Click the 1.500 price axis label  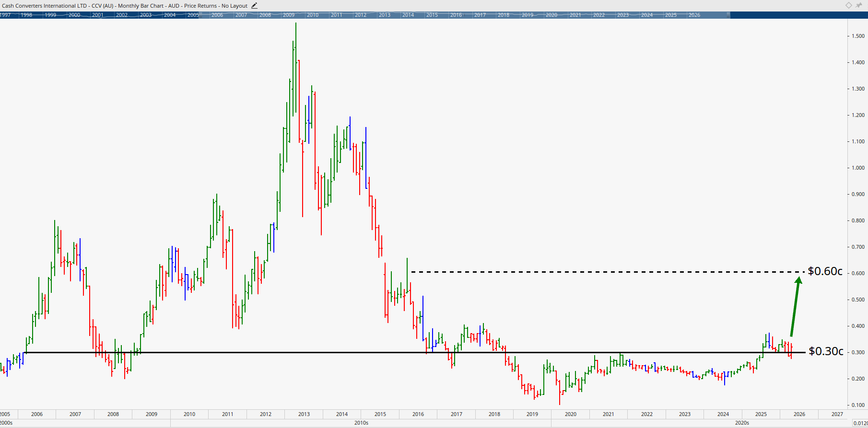tap(858, 36)
